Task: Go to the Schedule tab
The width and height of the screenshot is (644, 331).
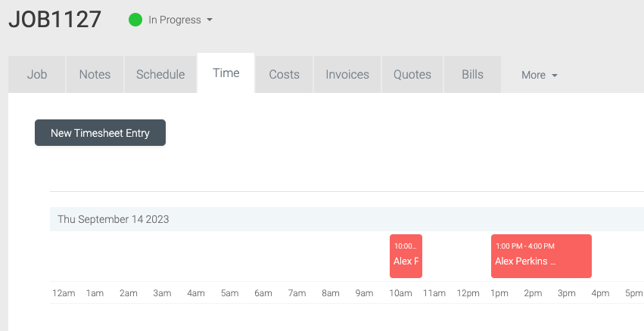Action: click(160, 74)
